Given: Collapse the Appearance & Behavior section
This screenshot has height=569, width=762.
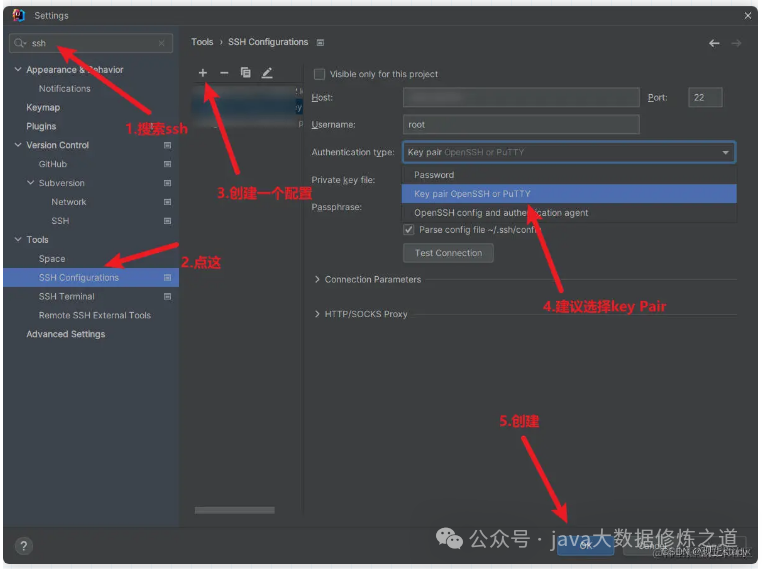Looking at the screenshot, I should (x=18, y=69).
